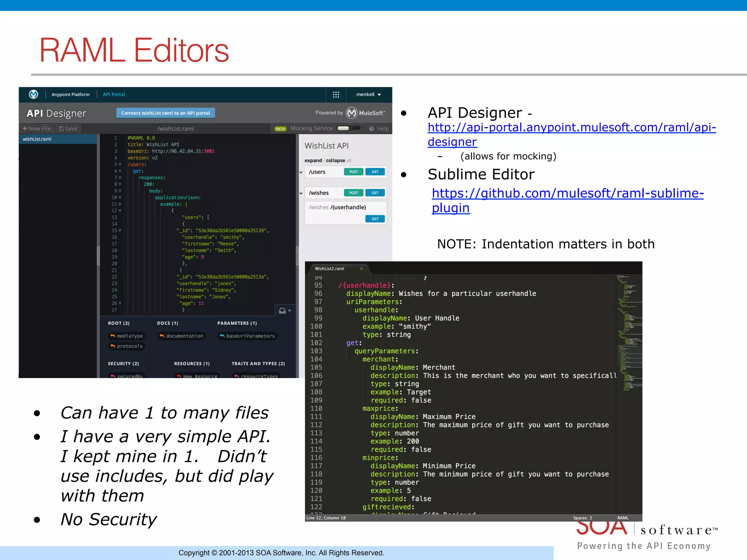Image resolution: width=747 pixels, height=560 pixels.
Task: Click the baseUri line in API Designer
Action: point(171,151)
